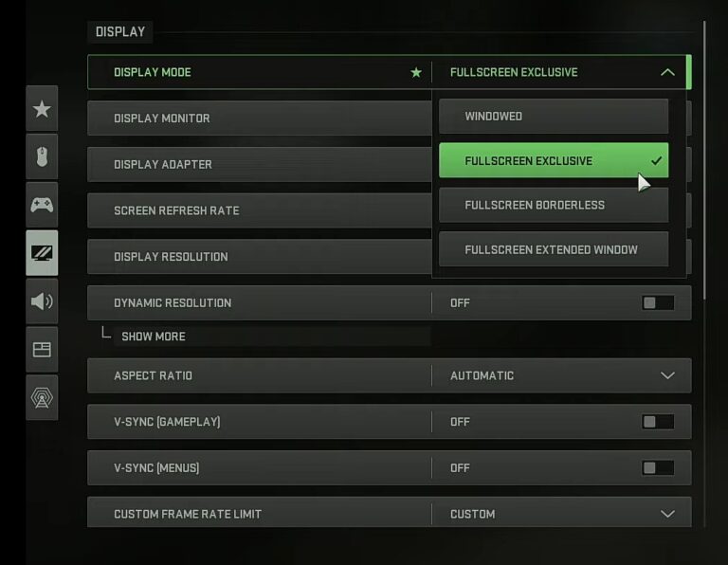Expand the Aspect Ratio dropdown
This screenshot has height=565, width=728.
coord(667,375)
